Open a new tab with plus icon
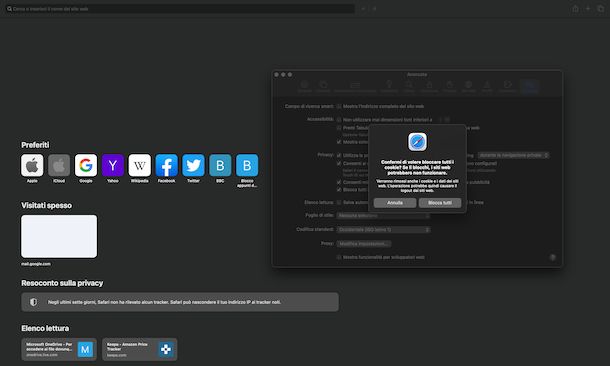Viewport: 610px width, 366px height. [588, 9]
